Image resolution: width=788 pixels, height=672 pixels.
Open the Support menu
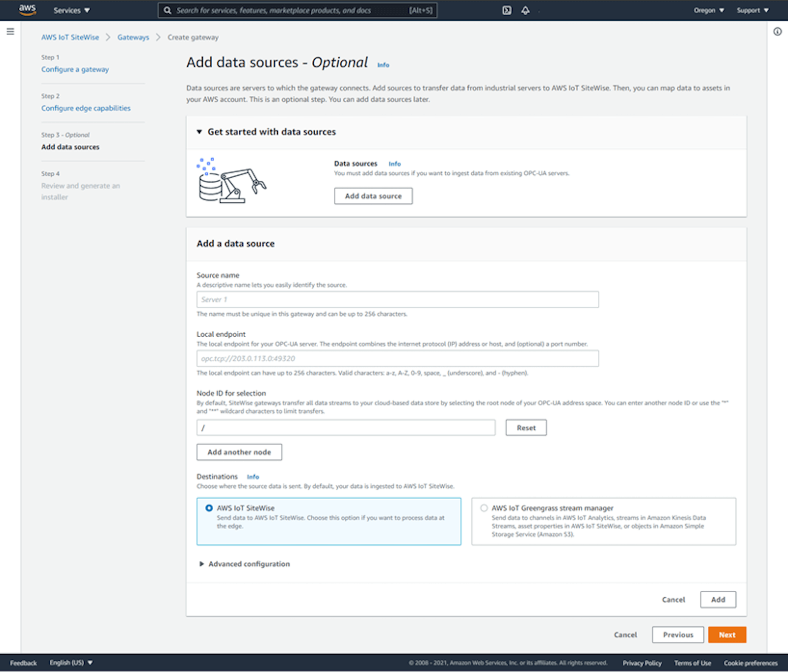tap(753, 10)
